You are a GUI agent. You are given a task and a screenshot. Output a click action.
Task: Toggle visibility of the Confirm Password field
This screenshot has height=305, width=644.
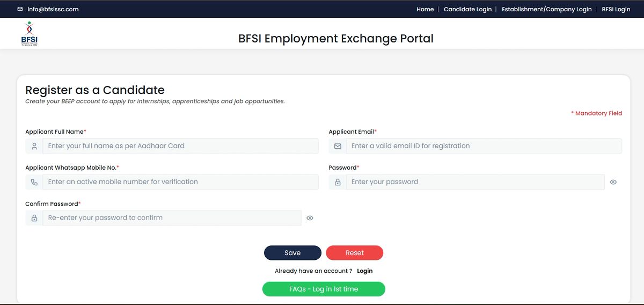coord(310,218)
